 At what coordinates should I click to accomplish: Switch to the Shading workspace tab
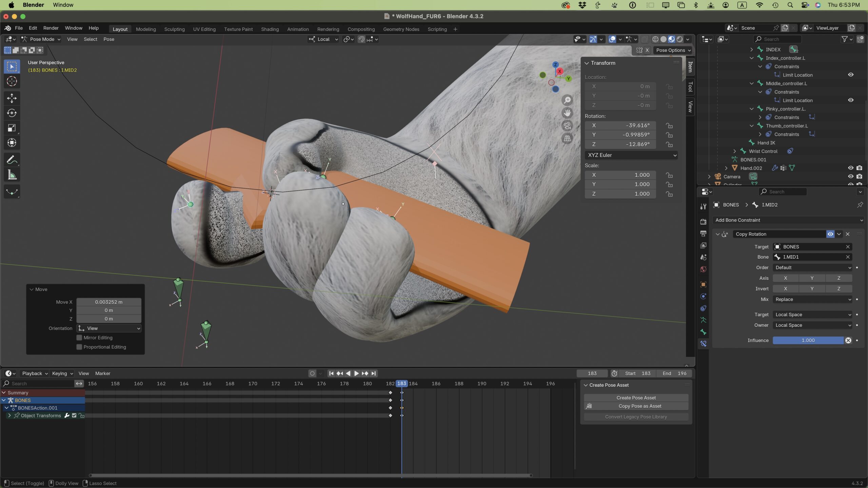click(x=270, y=29)
